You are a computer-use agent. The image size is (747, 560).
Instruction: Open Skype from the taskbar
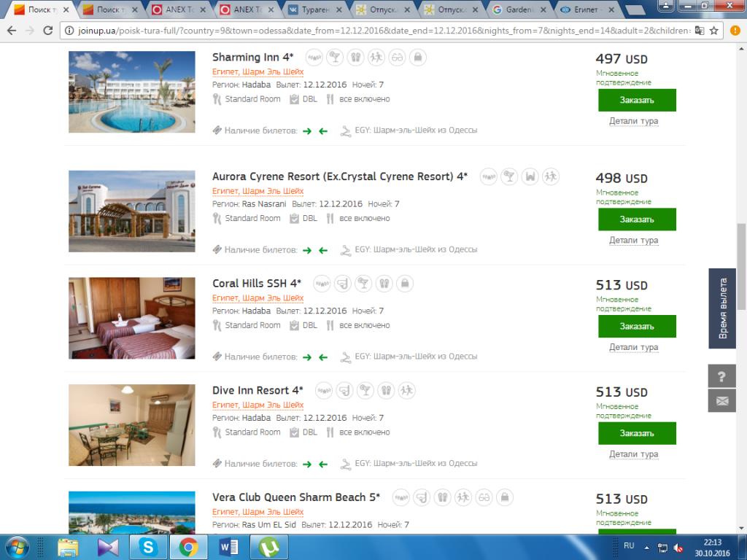click(148, 547)
